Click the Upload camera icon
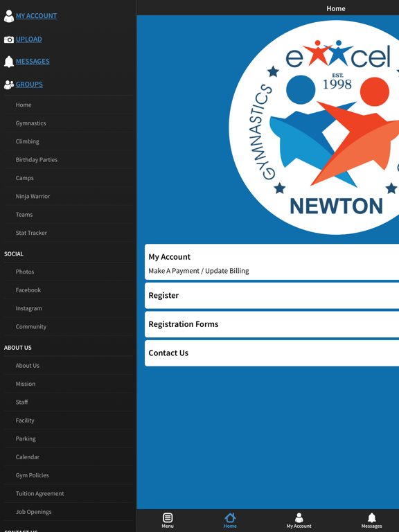The height and width of the screenshot is (532, 399). point(9,39)
